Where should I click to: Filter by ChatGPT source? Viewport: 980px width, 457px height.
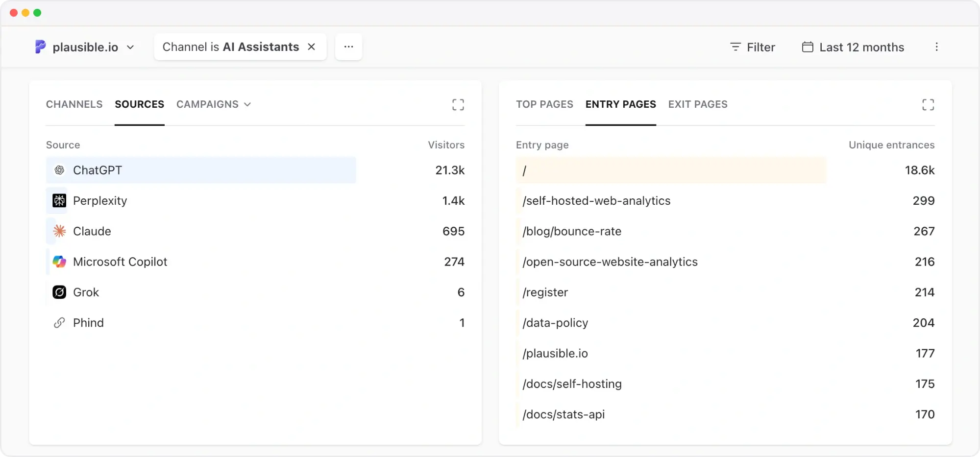click(98, 170)
